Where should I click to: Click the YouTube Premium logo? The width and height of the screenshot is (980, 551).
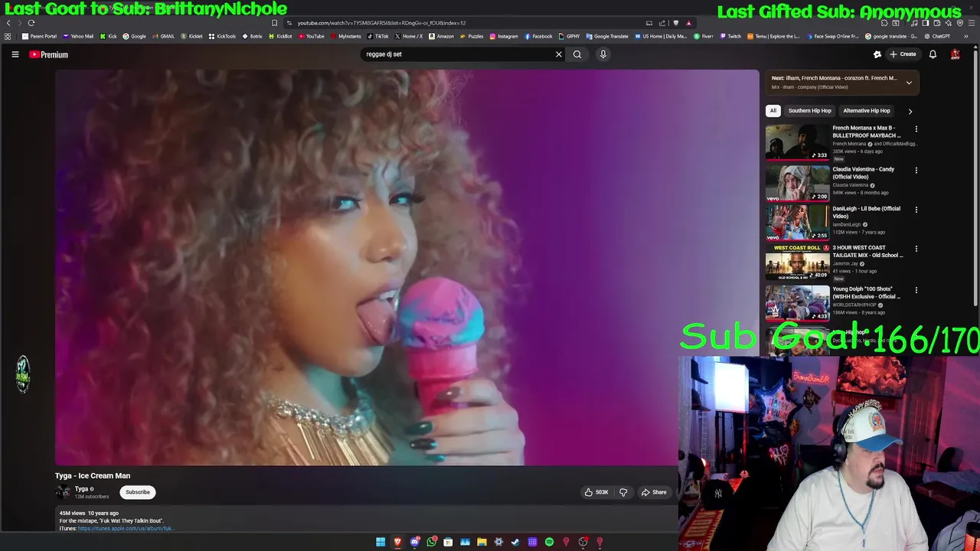48,54
